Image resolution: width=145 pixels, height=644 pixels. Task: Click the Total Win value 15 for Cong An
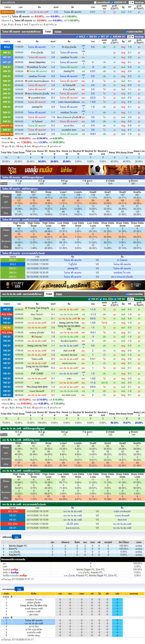pos(6,419)
